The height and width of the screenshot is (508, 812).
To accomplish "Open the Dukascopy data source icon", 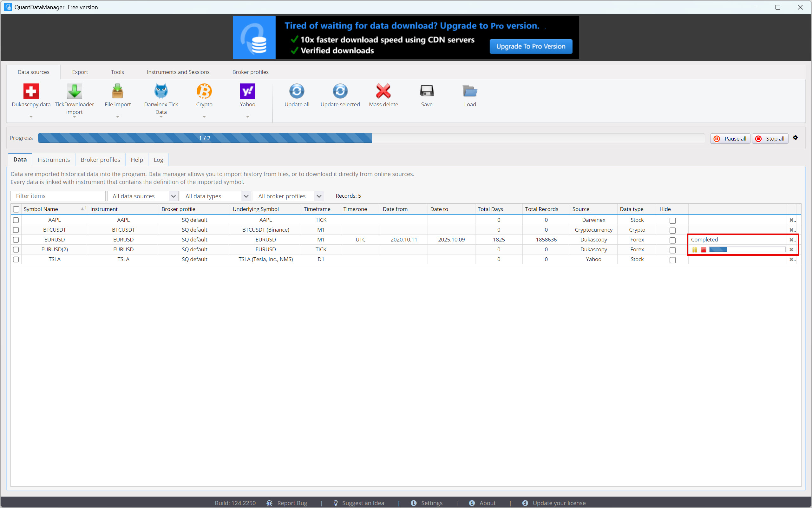I will (31, 91).
